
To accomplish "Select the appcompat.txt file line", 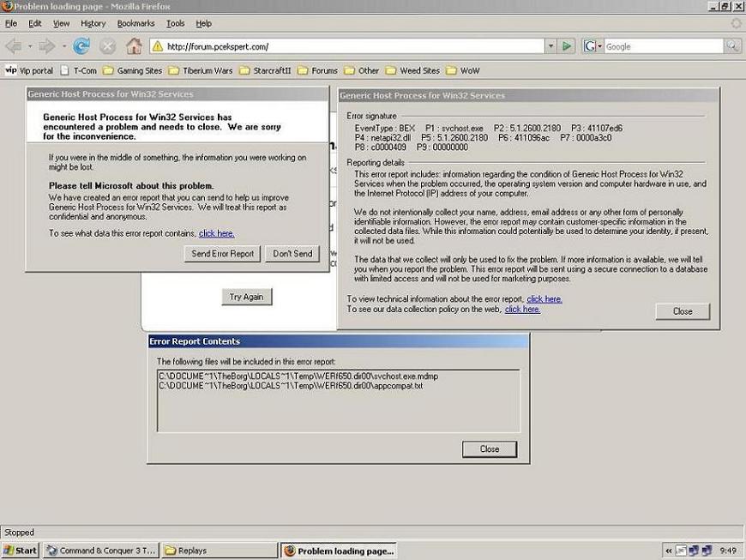I will 291,385.
